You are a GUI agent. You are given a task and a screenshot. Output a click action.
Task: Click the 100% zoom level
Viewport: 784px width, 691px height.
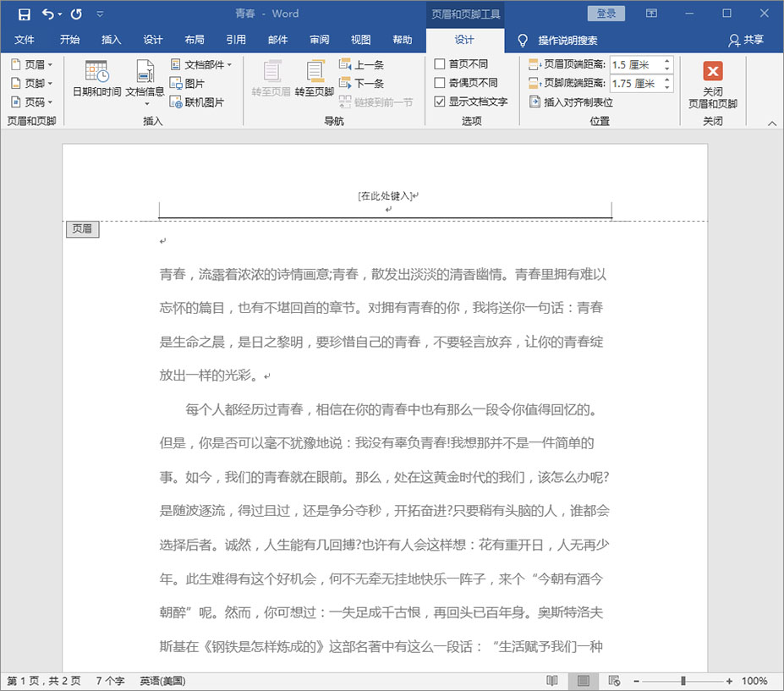tap(754, 681)
